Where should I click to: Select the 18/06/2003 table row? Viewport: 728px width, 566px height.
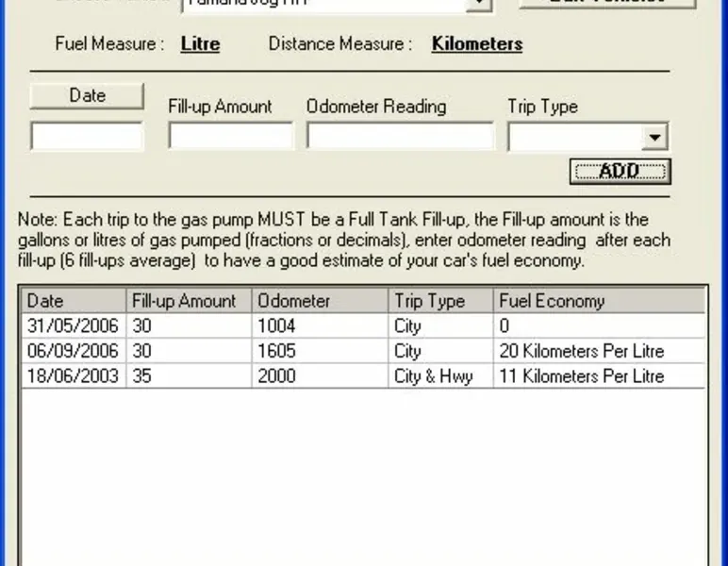363,376
